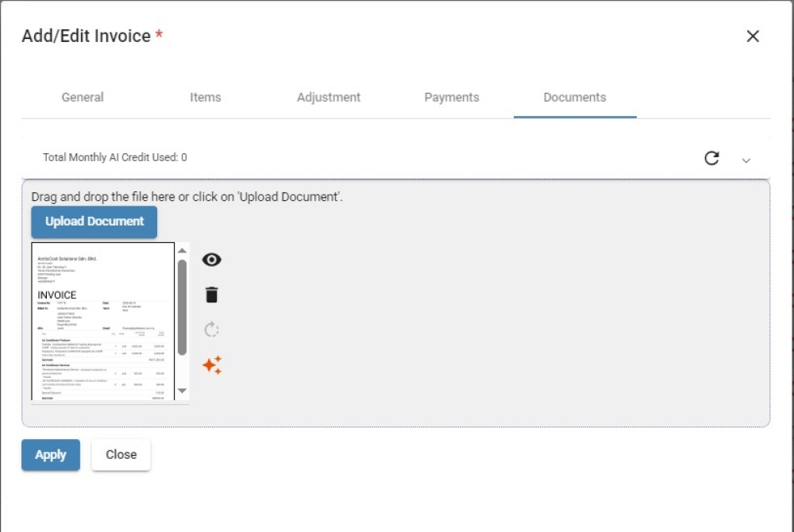This screenshot has height=532, width=794.
Task: Click the up arrow of the thumbnail scrollbar
Action: 183,251
